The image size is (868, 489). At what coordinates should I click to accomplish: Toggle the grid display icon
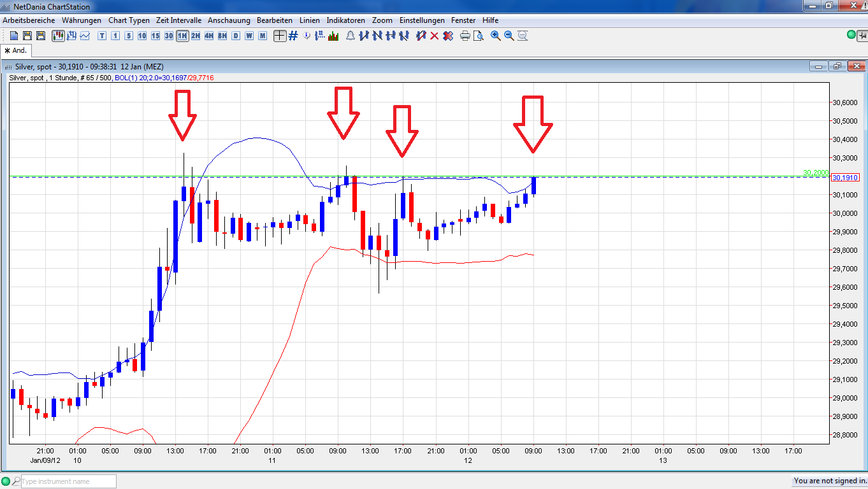click(x=293, y=36)
